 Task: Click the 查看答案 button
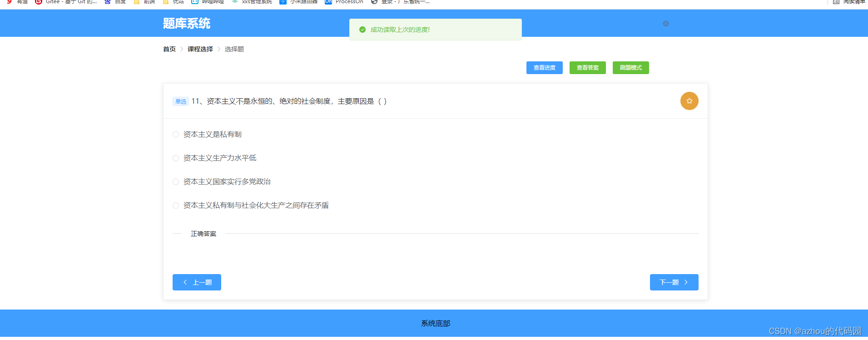point(587,68)
